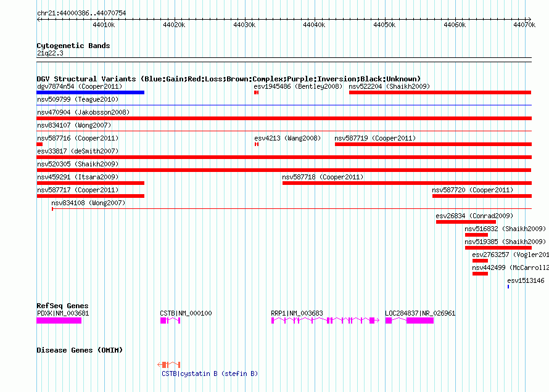Click the red nsv516832 loss bar

(476, 235)
